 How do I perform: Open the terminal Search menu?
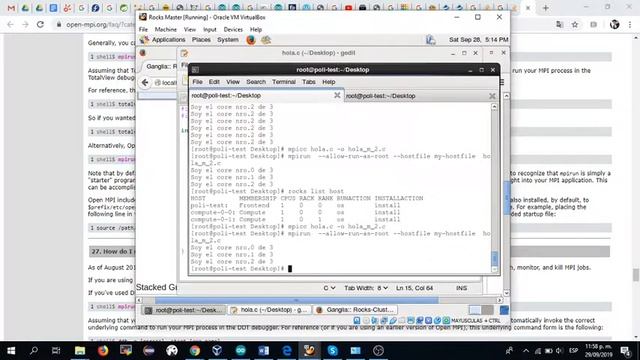[x=256, y=82]
